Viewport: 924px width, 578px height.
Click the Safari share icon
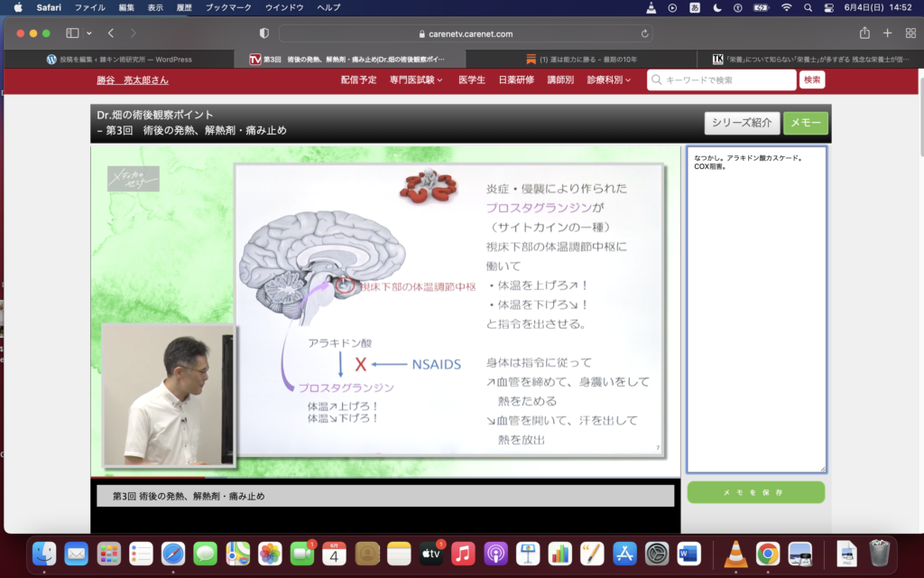(864, 33)
